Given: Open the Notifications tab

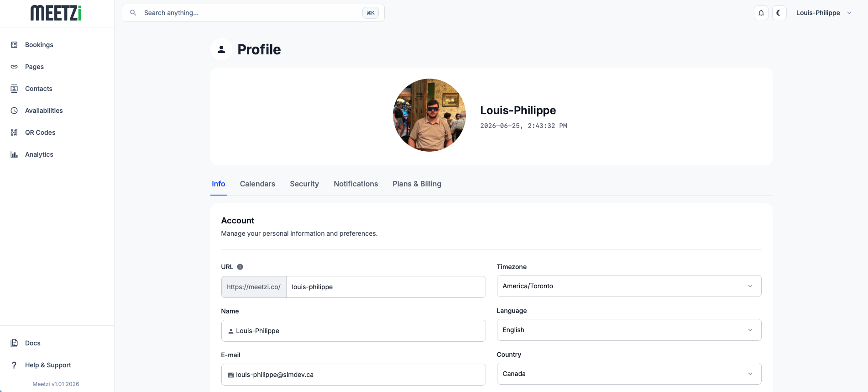Looking at the screenshot, I should point(356,184).
